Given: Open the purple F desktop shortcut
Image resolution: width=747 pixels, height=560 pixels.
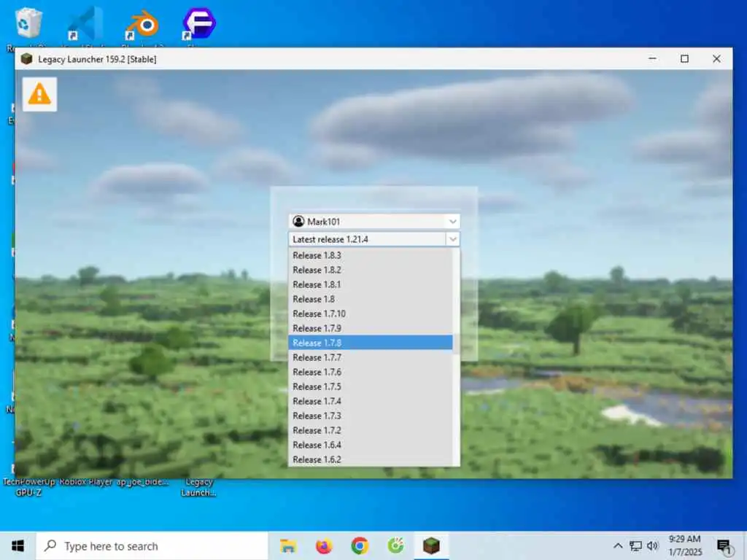Looking at the screenshot, I should point(199,23).
